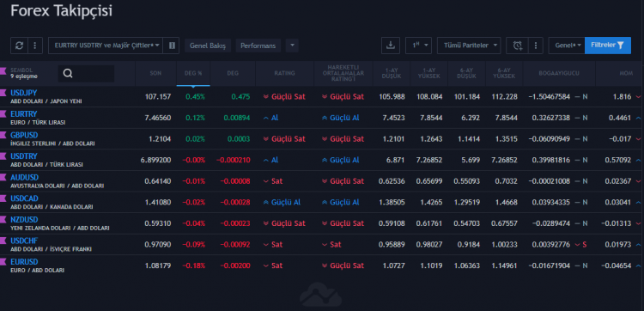Click EURTRY momentum value 0.4461
The height and width of the screenshot is (311, 644).
pos(620,118)
